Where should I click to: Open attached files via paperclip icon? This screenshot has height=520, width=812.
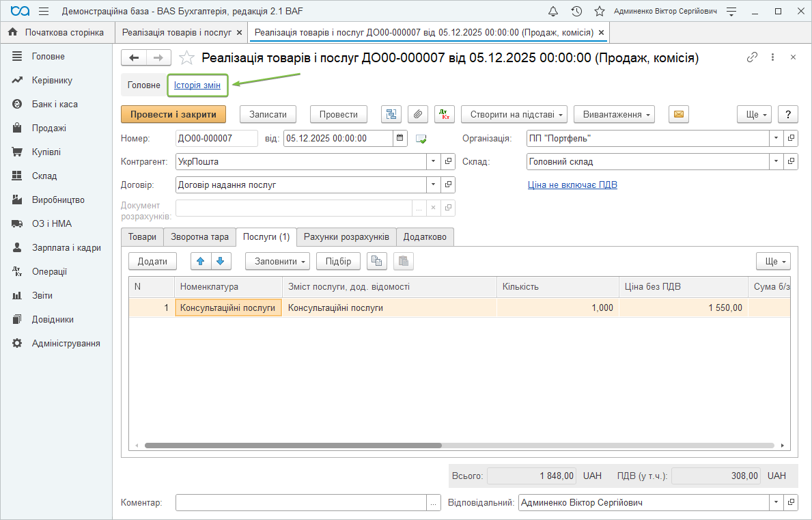[418, 114]
